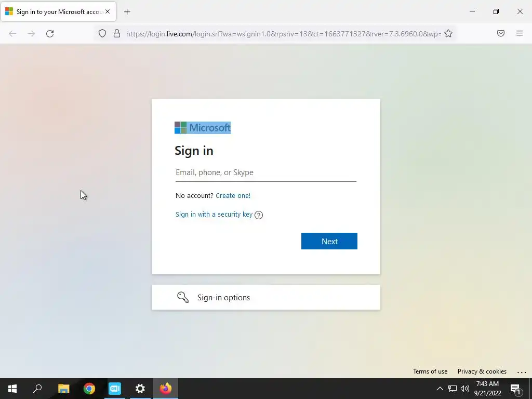Bookmark this page with the star icon
The height and width of the screenshot is (399, 532).
(x=448, y=33)
